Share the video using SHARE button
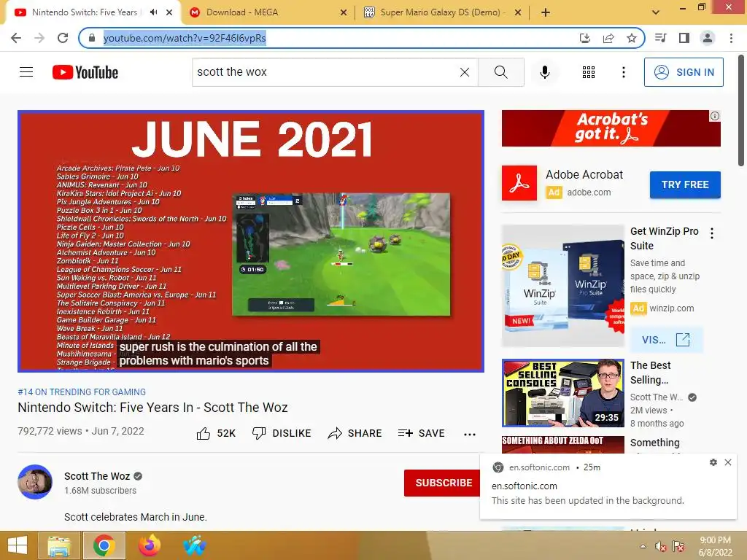This screenshot has height=560, width=747. click(355, 433)
